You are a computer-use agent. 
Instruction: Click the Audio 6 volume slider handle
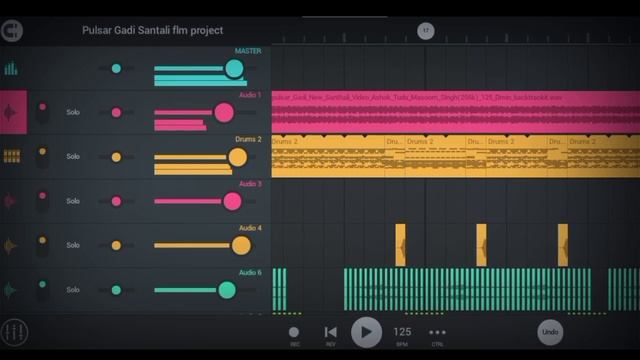(227, 290)
